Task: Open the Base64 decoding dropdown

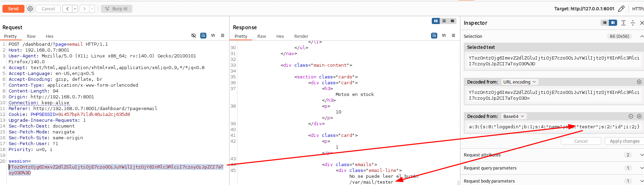Action: 513,116
